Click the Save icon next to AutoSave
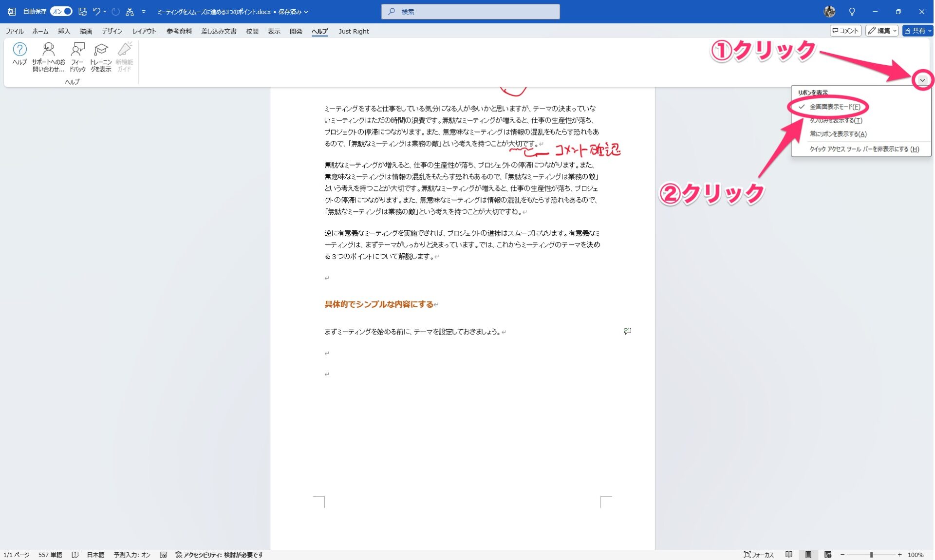 click(82, 11)
